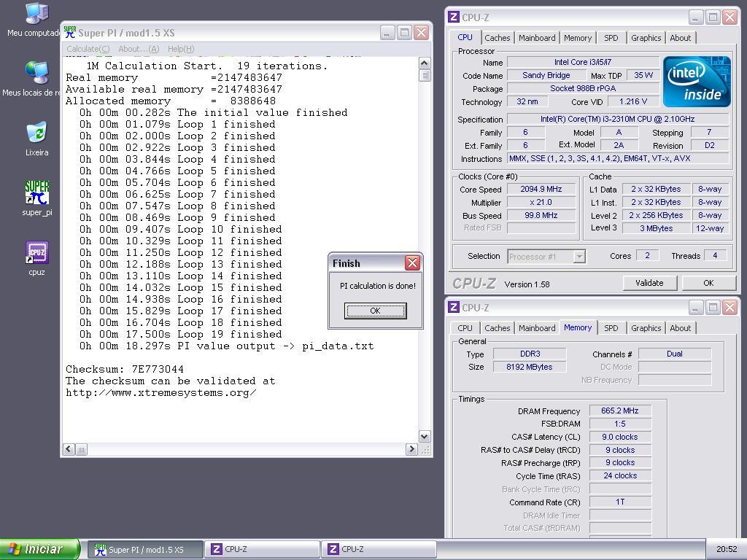Switch to About tab in Memory CPU-Z window
This screenshot has width=747, height=560.
tap(680, 328)
